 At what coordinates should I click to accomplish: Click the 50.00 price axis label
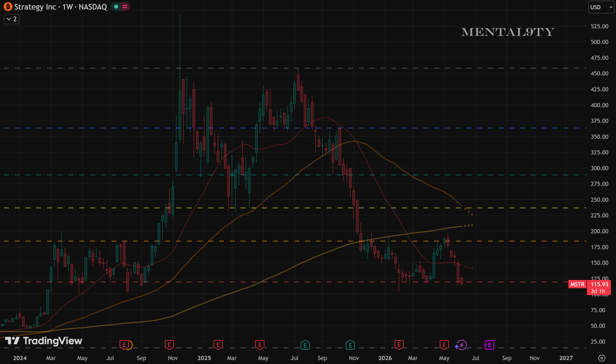(599, 326)
